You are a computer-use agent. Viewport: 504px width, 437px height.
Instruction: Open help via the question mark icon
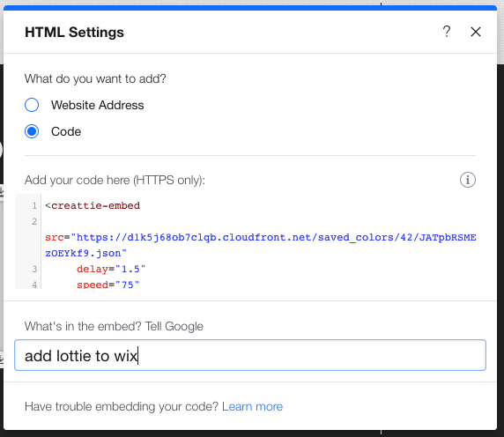[x=447, y=32]
